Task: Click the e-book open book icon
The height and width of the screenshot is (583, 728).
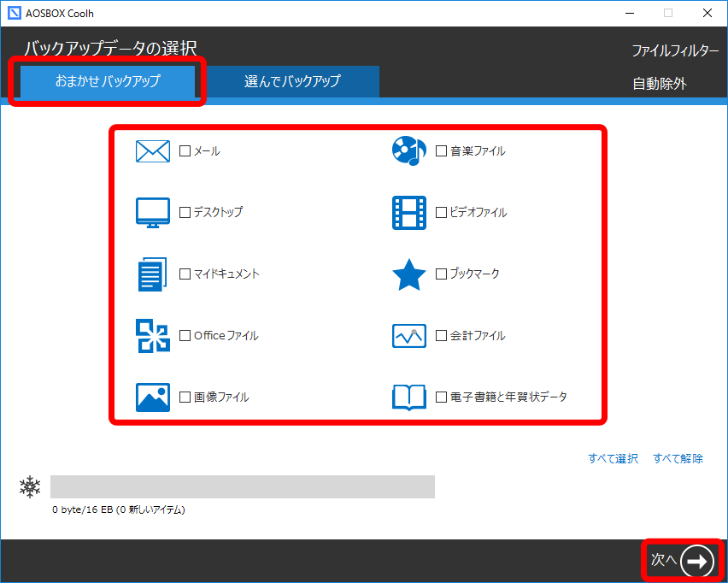Action: coord(408,397)
